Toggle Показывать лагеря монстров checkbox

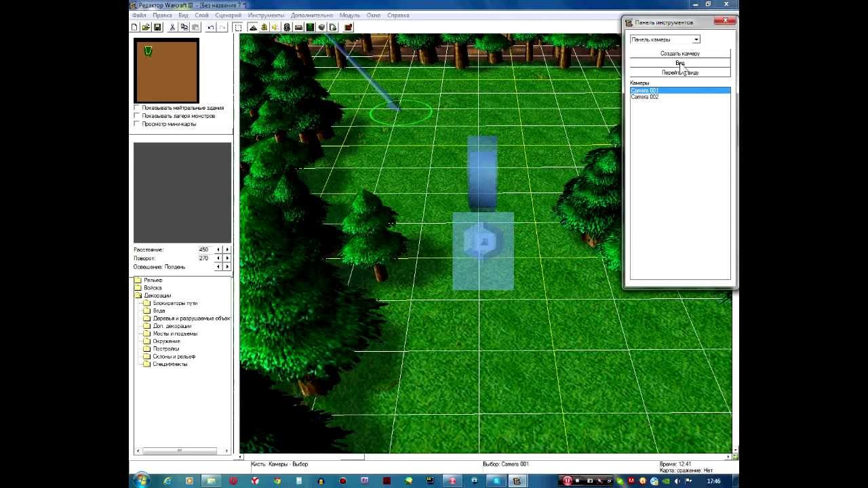[x=136, y=116]
